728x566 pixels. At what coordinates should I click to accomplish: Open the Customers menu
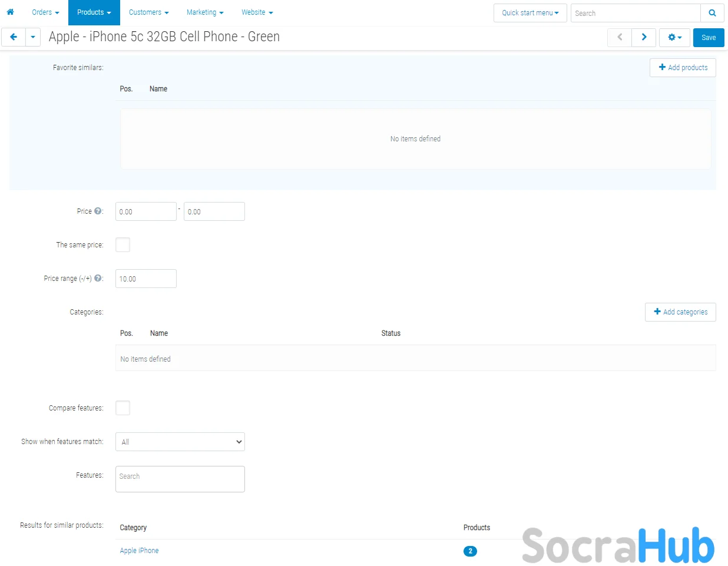pyautogui.click(x=149, y=12)
